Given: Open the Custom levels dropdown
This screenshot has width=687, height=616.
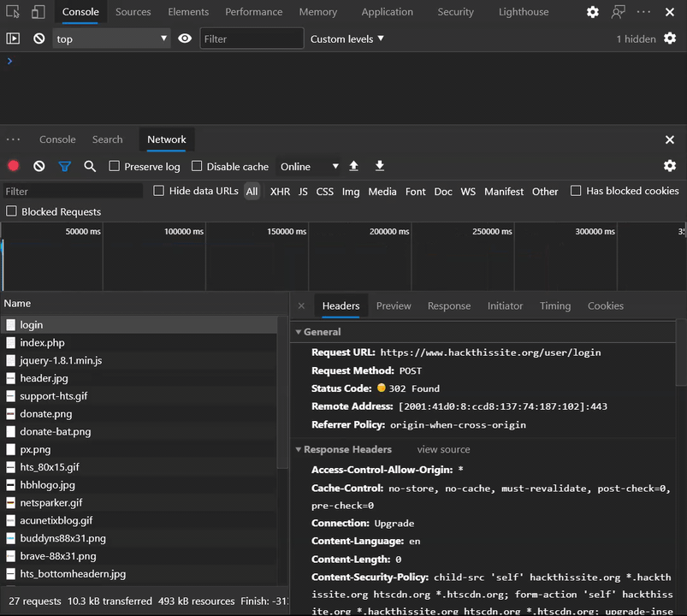Looking at the screenshot, I should [347, 39].
